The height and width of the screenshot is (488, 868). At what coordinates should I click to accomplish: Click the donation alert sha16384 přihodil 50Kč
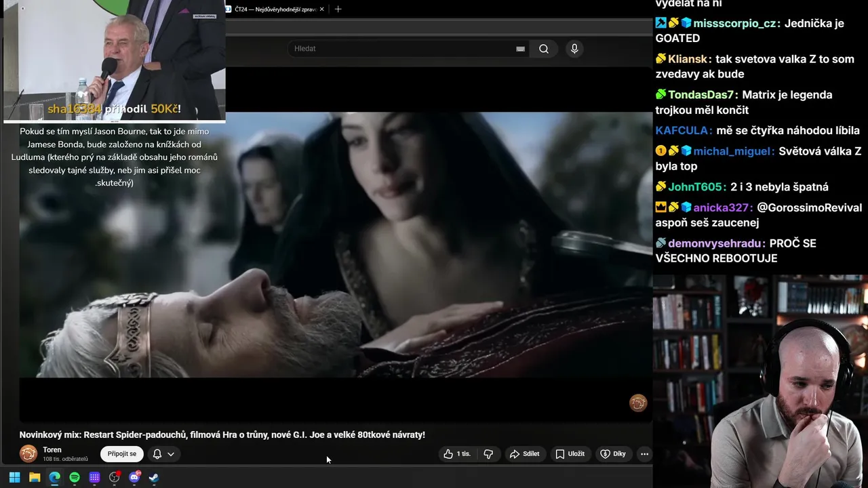(x=114, y=109)
